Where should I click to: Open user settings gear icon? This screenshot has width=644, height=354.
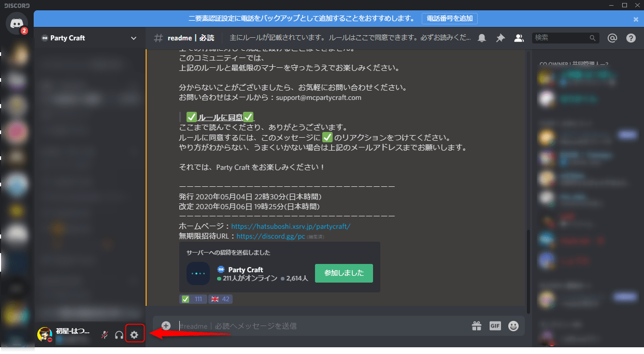coord(134,335)
